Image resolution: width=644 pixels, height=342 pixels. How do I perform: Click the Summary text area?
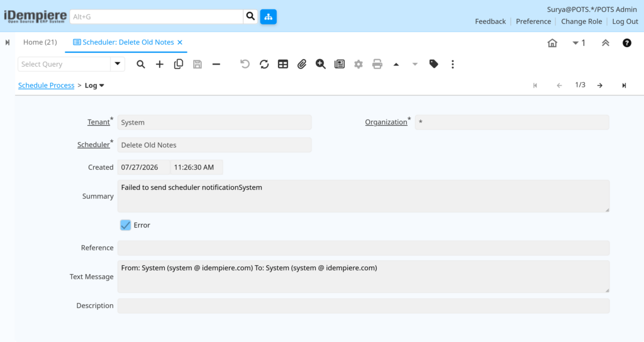click(x=364, y=196)
